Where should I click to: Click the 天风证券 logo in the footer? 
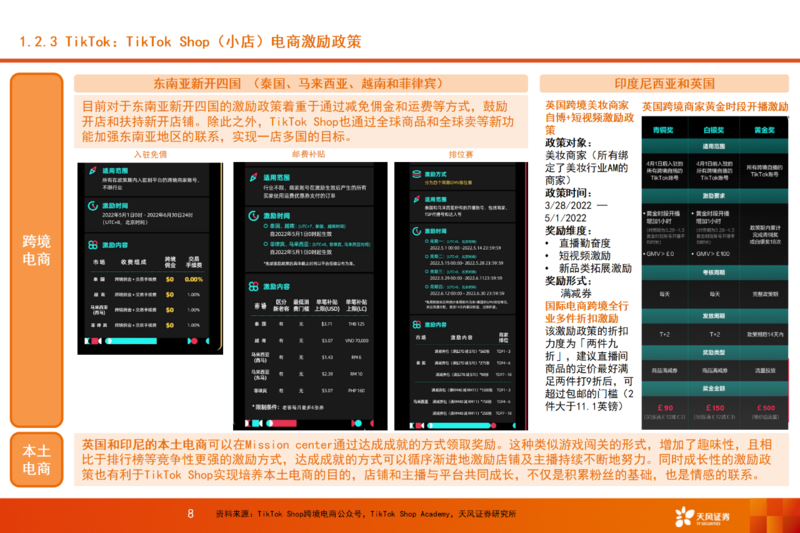[x=702, y=514]
